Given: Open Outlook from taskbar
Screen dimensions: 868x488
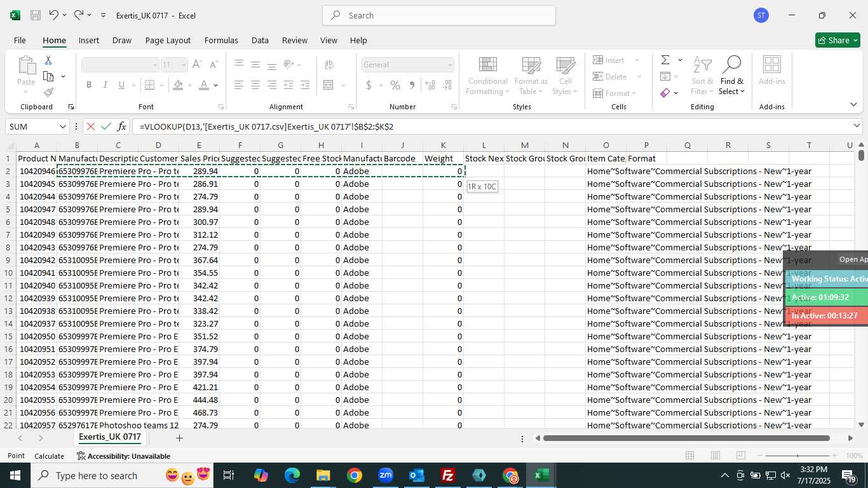Looking at the screenshot, I should pos(417,475).
